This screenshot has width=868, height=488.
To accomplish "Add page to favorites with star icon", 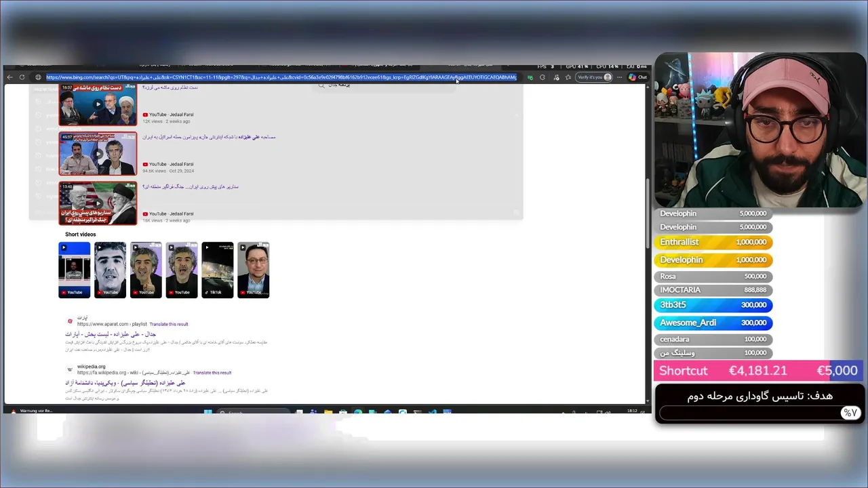I will 568,77.
